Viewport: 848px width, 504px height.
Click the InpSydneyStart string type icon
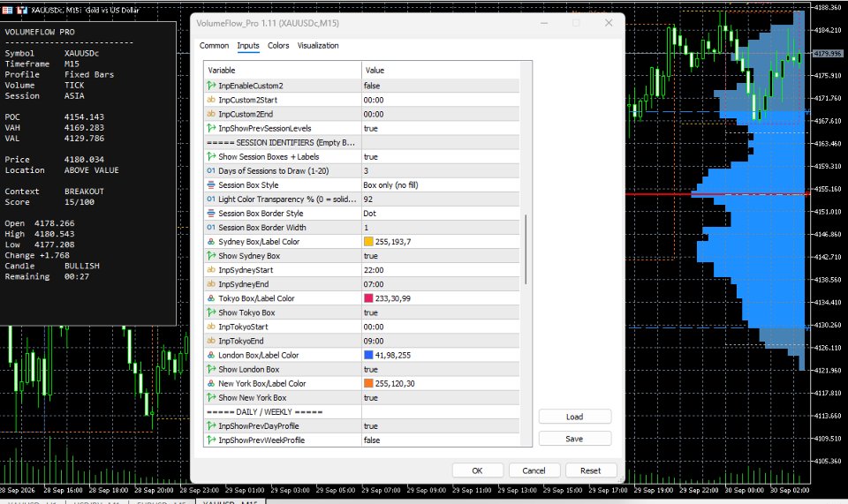tap(211, 269)
